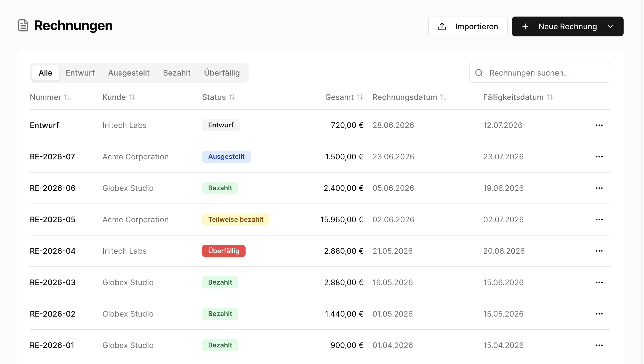This screenshot has width=644, height=364.
Task: Click the 720,00 € total amount
Action: [347, 125]
